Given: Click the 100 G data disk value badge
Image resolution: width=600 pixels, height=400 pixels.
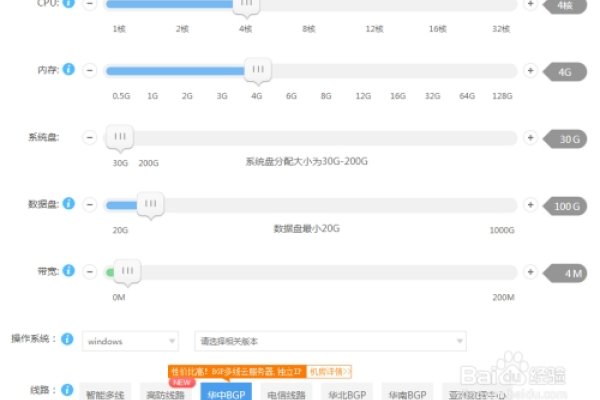Looking at the screenshot, I should tap(565, 206).
